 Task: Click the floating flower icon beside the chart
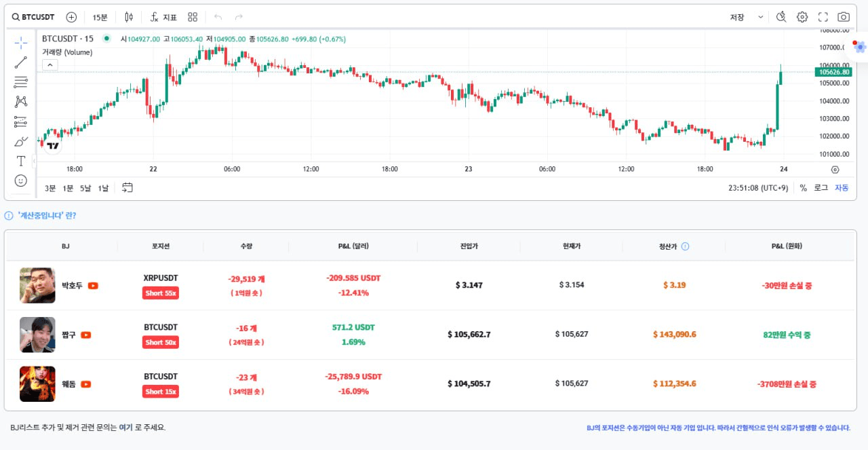(860, 47)
